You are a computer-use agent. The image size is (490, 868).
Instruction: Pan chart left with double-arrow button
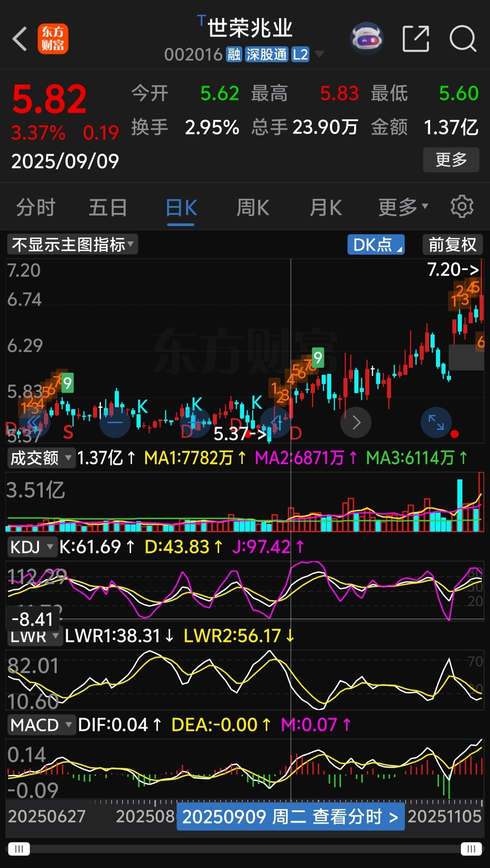[34, 423]
